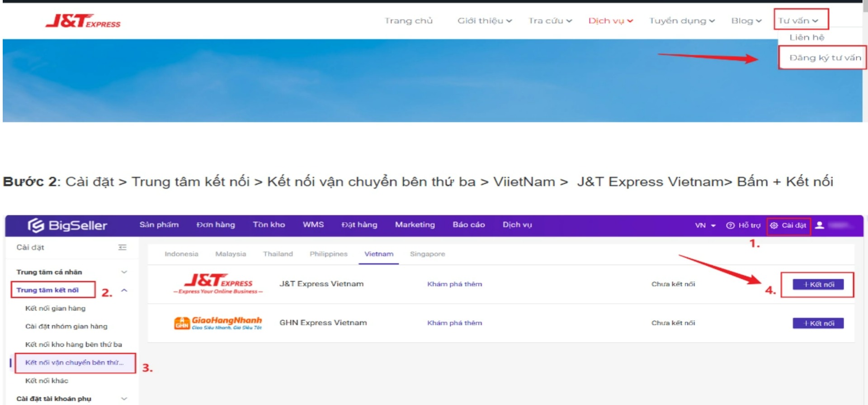Switch to Indonesia tab
This screenshot has width=868, height=405.
181,254
